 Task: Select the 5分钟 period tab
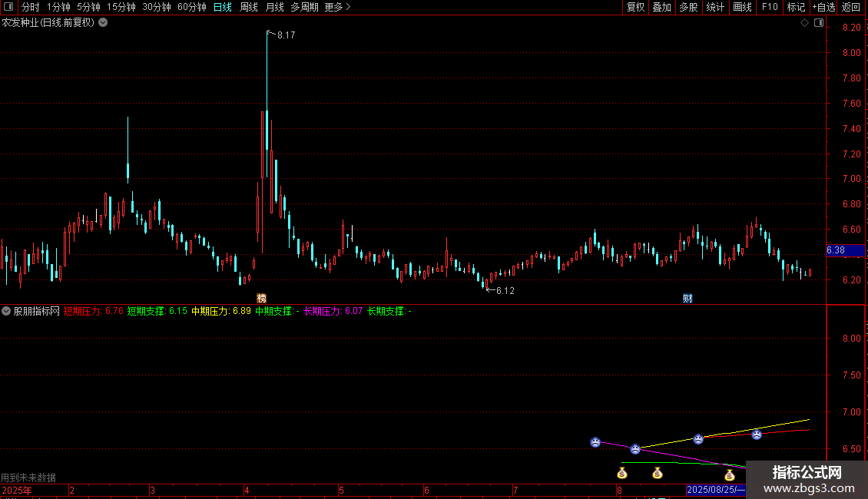(x=88, y=7)
